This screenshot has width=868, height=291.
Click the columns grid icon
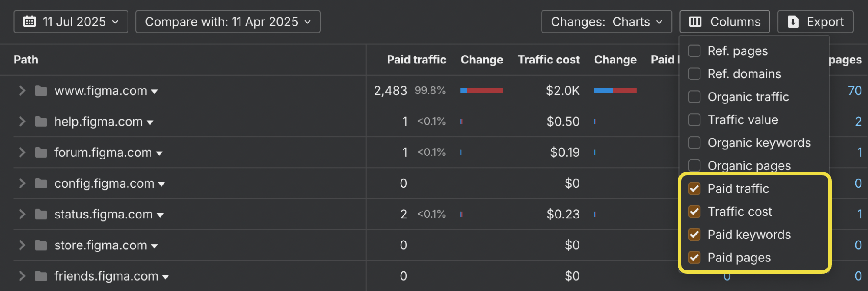click(695, 22)
